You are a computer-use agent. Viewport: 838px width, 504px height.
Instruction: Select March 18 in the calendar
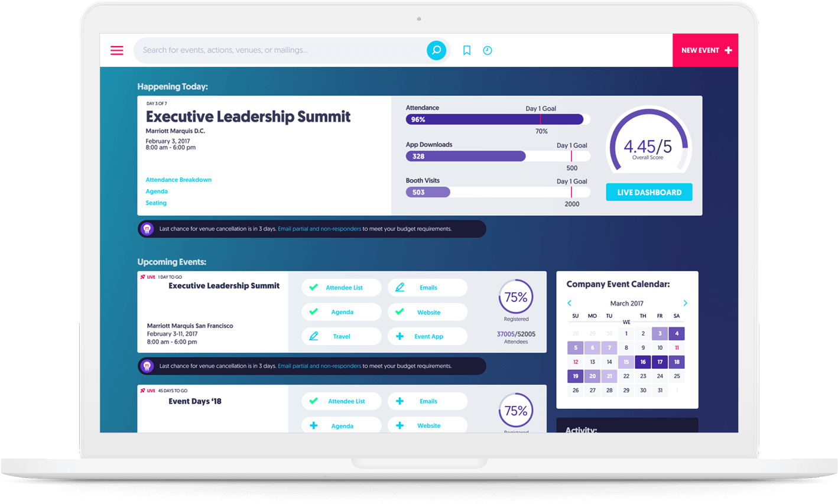coord(677,362)
